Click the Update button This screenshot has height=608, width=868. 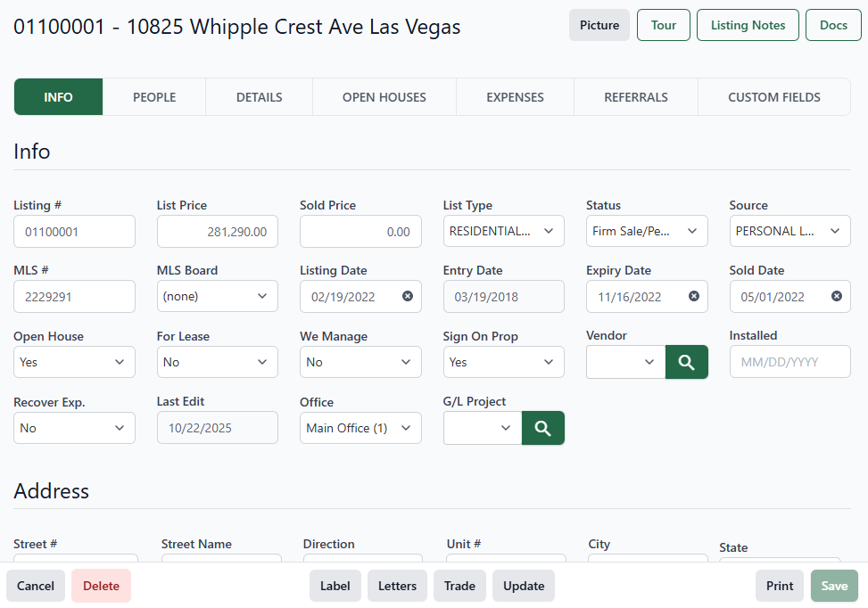524,586
